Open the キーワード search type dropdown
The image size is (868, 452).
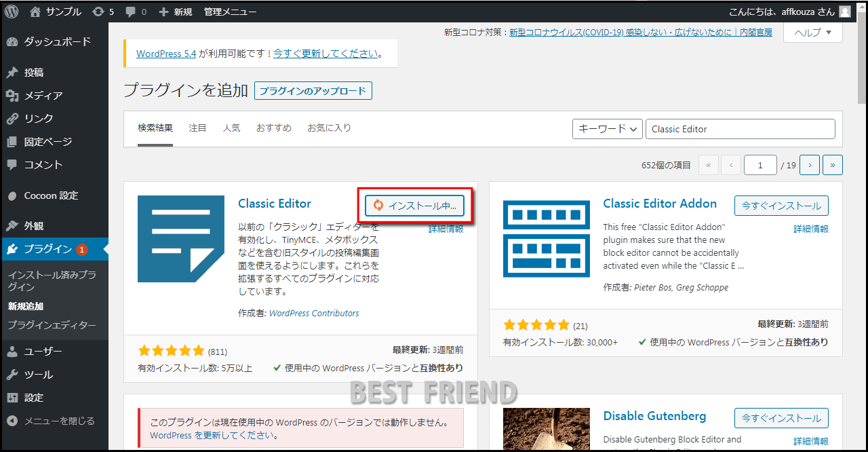[x=608, y=129]
